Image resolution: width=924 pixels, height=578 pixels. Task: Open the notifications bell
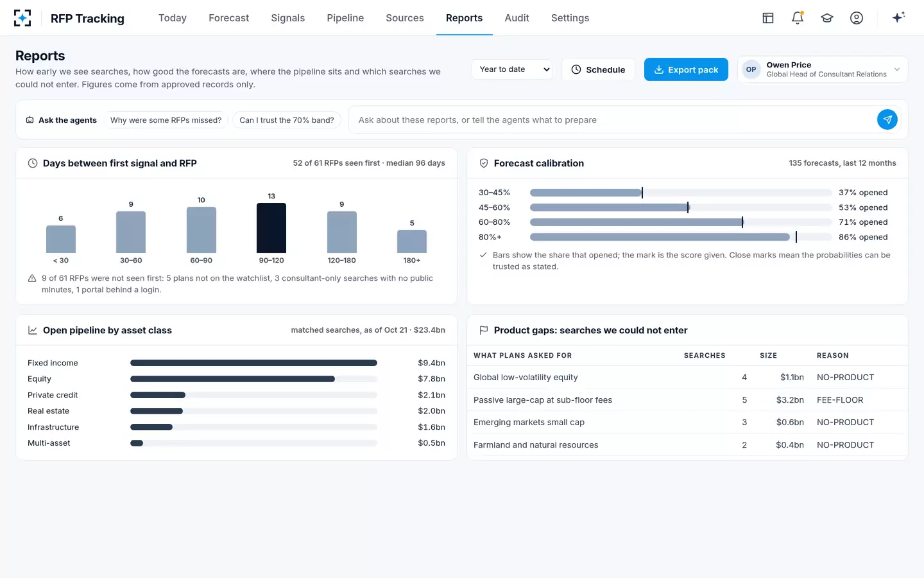pyautogui.click(x=798, y=18)
